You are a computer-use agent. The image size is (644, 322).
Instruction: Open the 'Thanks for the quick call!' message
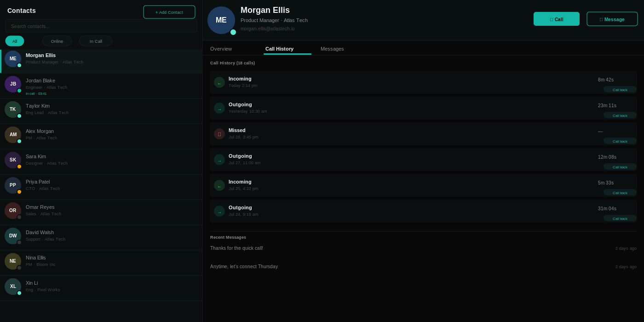click(x=236, y=248)
